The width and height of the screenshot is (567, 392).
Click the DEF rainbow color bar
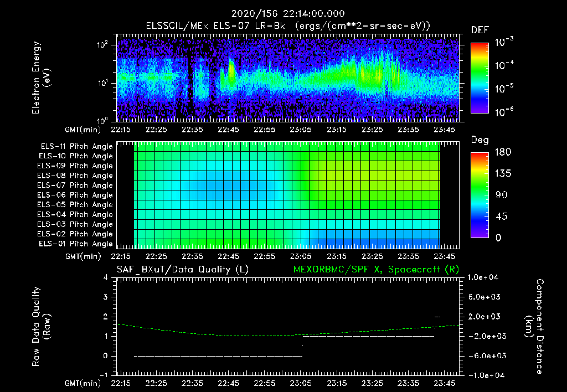click(x=480, y=78)
